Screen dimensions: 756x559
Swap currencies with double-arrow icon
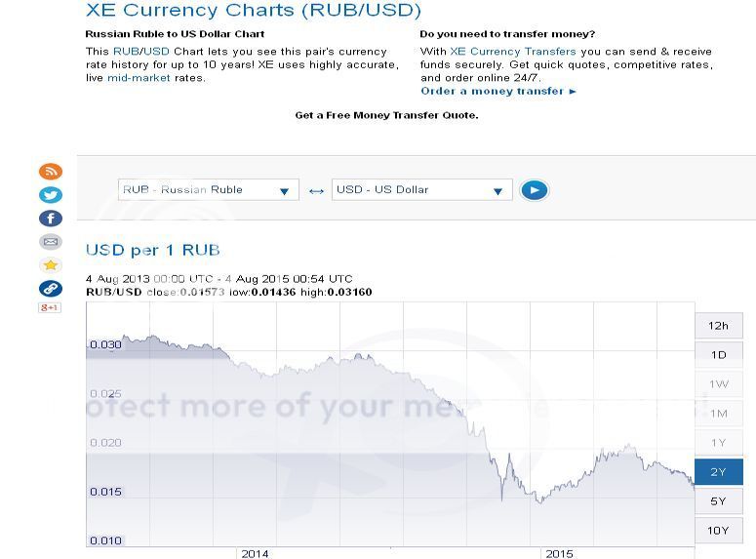point(316,191)
